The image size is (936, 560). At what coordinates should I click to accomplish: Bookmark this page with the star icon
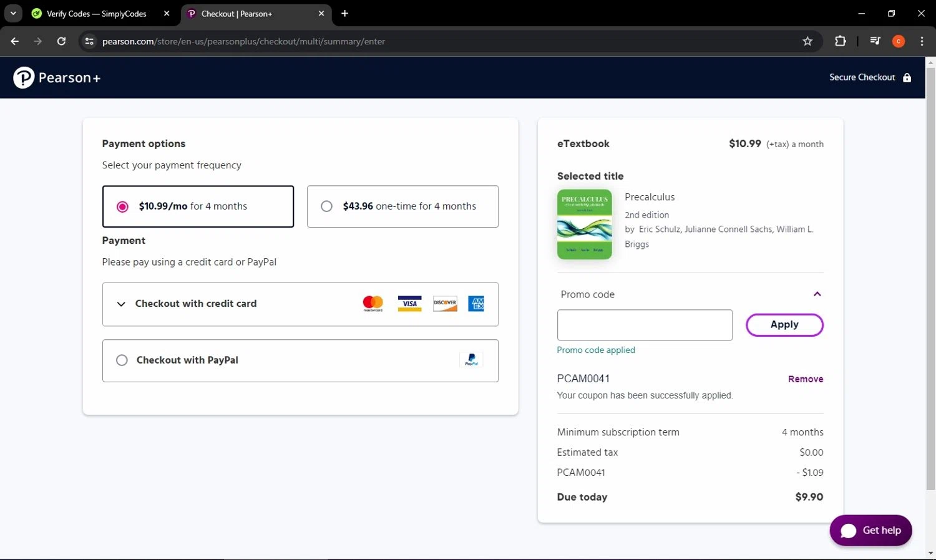[x=807, y=41]
